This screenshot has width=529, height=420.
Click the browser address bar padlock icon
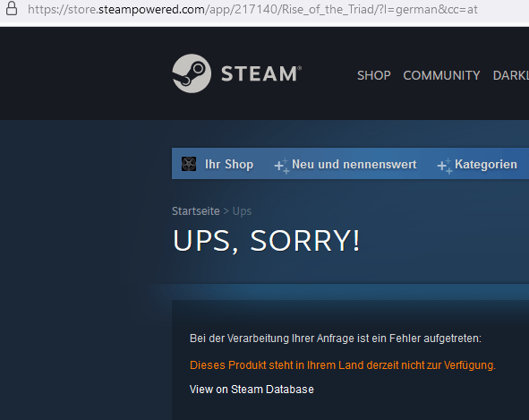[x=12, y=8]
